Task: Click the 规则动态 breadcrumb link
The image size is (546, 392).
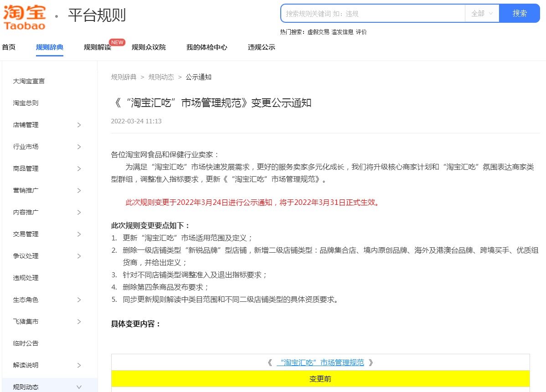Action: (x=161, y=77)
